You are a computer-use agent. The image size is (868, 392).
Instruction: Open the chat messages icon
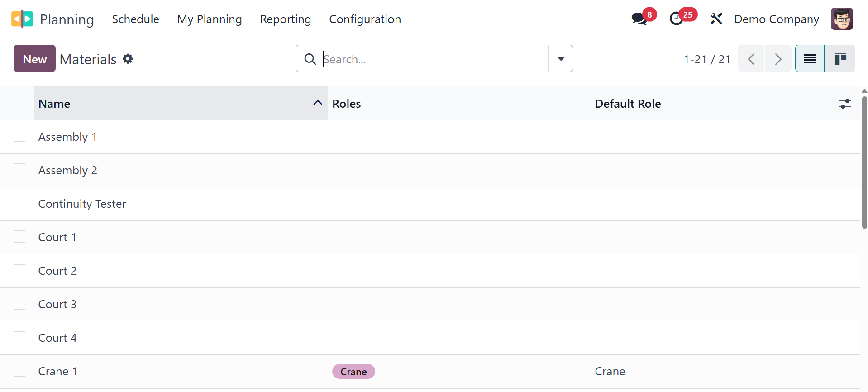tap(639, 19)
